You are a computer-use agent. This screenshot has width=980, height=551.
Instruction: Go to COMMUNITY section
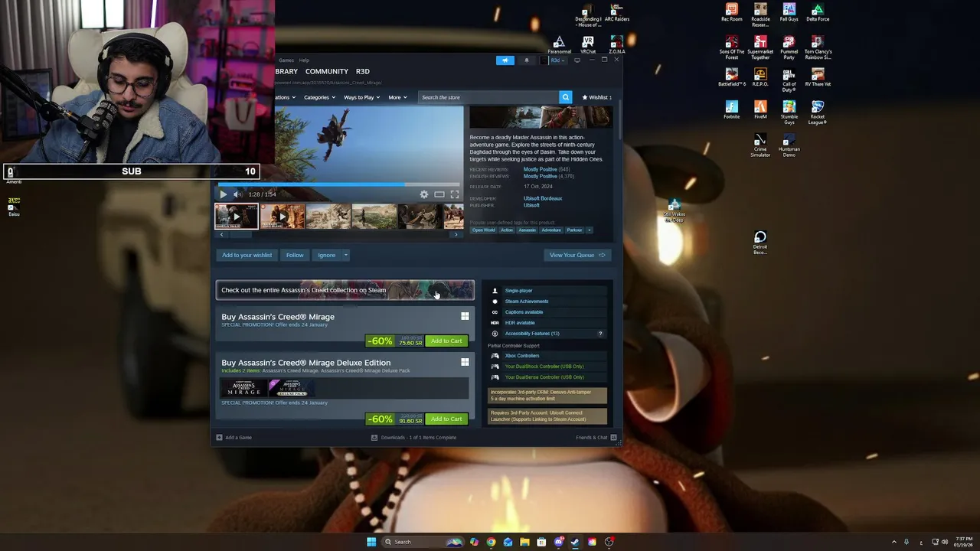(327, 71)
